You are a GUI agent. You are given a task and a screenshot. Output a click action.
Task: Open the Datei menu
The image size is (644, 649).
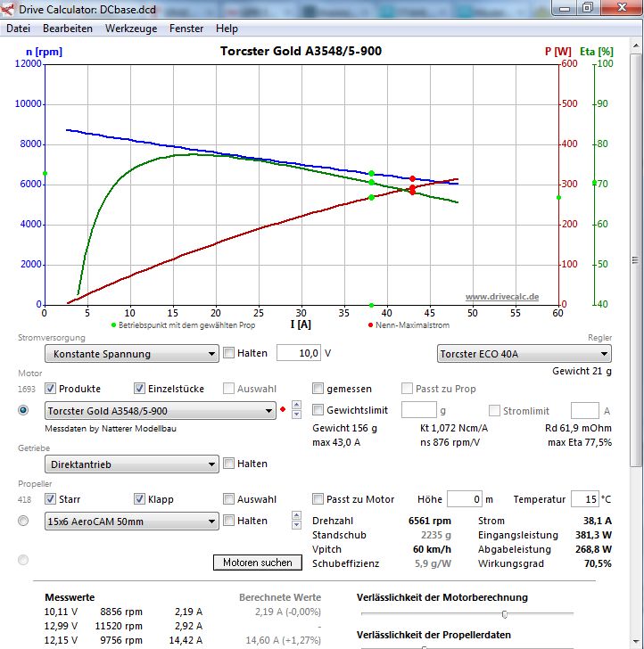click(18, 29)
